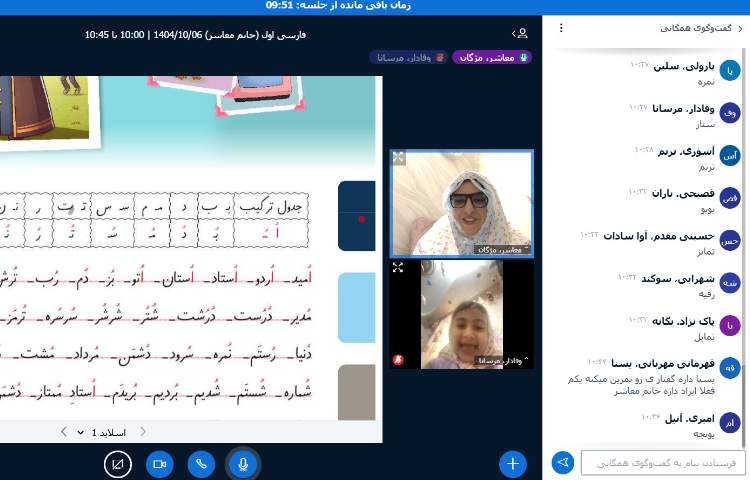Image resolution: width=750 pixels, height=480 pixels.
Task: Open the اسلاید 1 slide selector dropdown
Action: click(102, 432)
